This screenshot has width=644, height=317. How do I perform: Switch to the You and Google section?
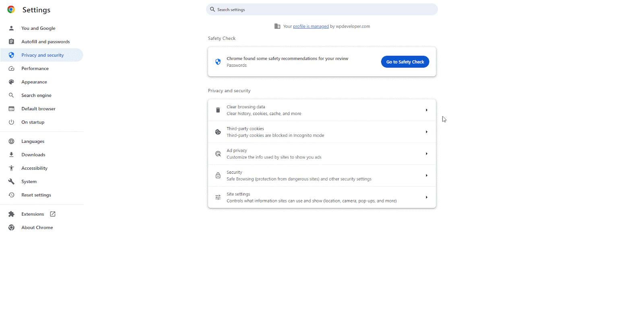38,28
